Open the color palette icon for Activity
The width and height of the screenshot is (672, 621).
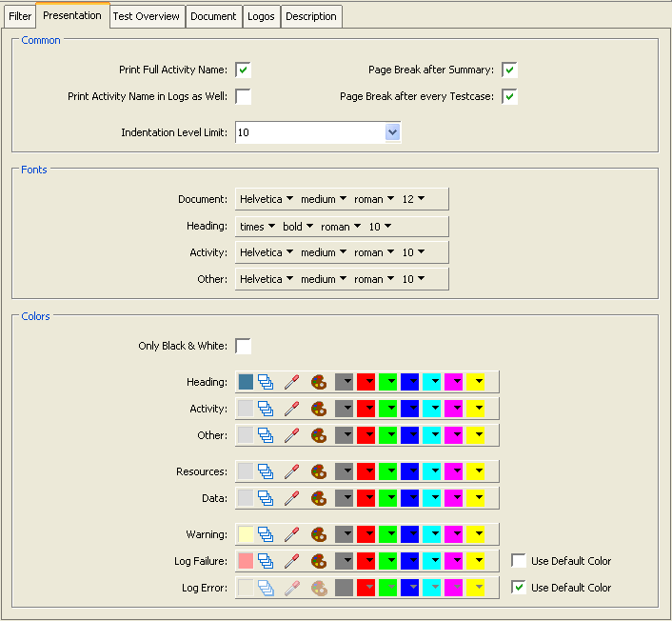coord(319,409)
